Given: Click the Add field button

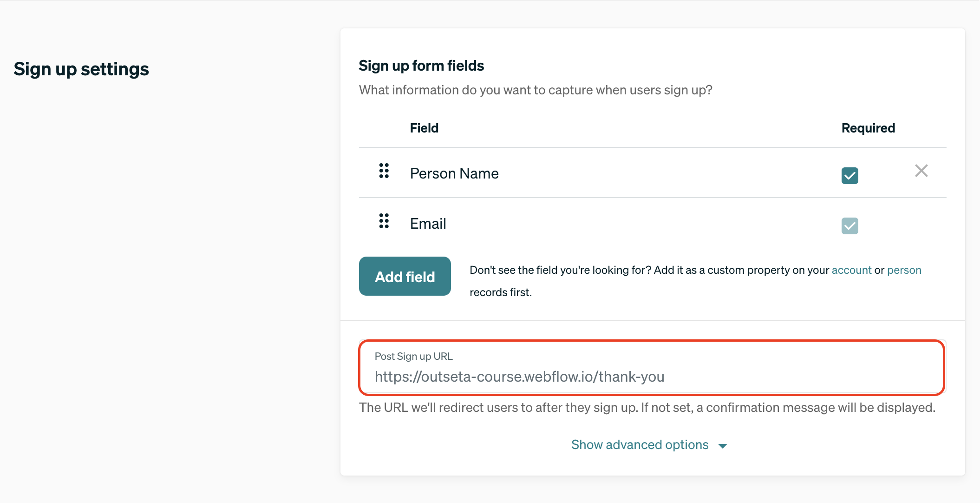Looking at the screenshot, I should click(x=405, y=276).
